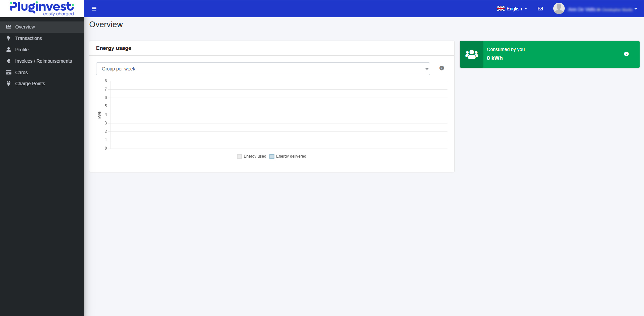Click info icon on Consumed by you card
The image size is (644, 316).
click(626, 54)
